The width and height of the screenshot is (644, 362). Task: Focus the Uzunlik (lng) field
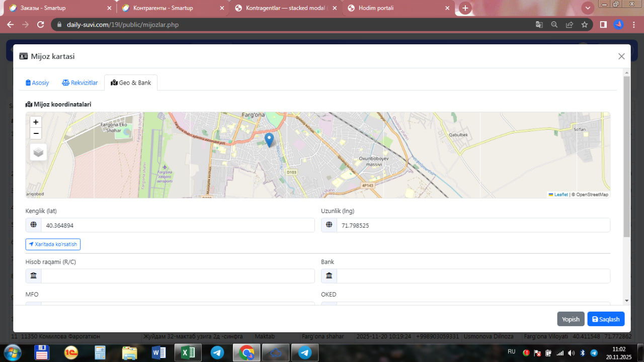click(473, 226)
